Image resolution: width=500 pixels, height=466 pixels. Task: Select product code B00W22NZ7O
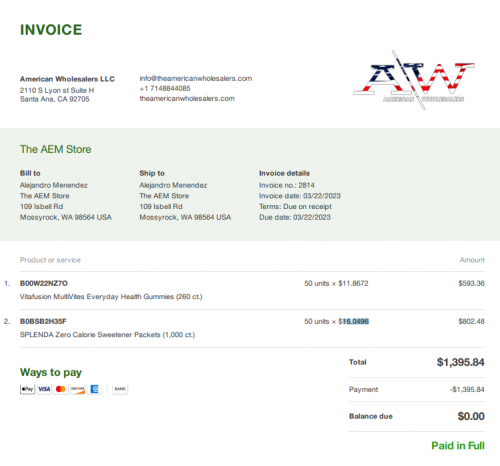pyautogui.click(x=44, y=283)
